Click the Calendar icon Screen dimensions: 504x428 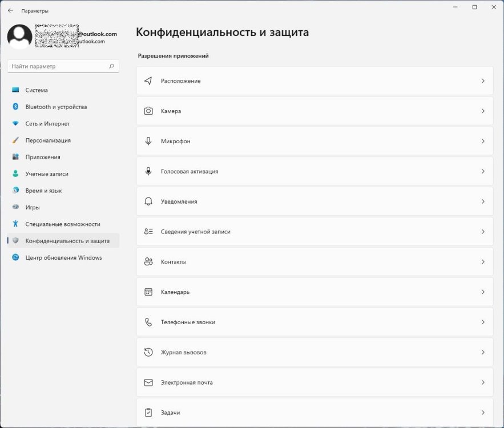pyautogui.click(x=148, y=292)
